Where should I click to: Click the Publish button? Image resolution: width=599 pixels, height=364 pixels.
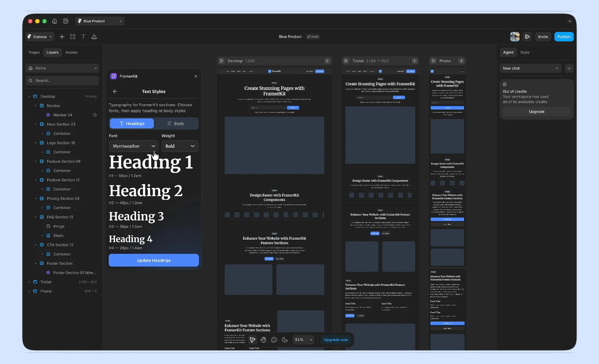[x=564, y=37]
